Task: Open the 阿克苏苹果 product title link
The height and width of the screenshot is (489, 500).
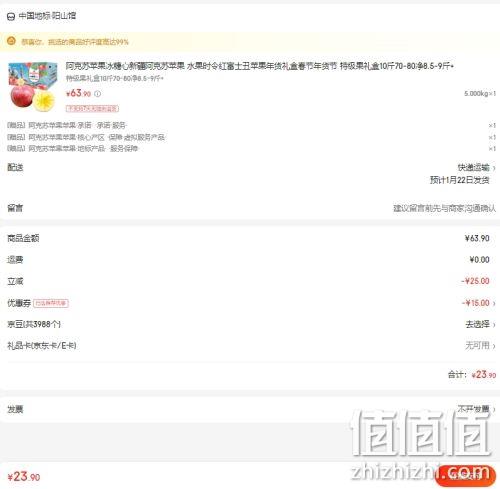Action: 260,66
